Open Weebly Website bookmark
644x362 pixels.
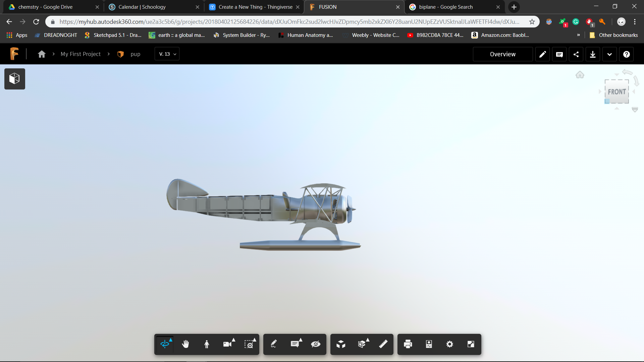[371, 35]
